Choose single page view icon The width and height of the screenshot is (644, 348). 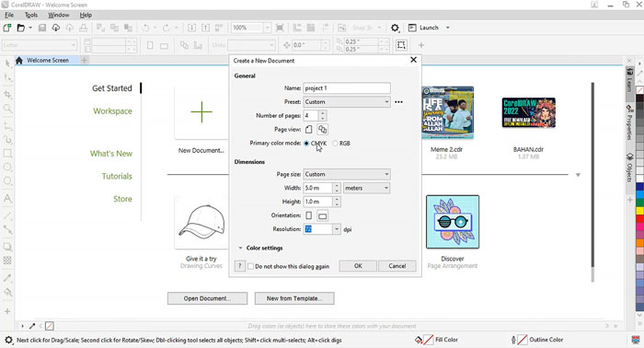click(x=309, y=130)
